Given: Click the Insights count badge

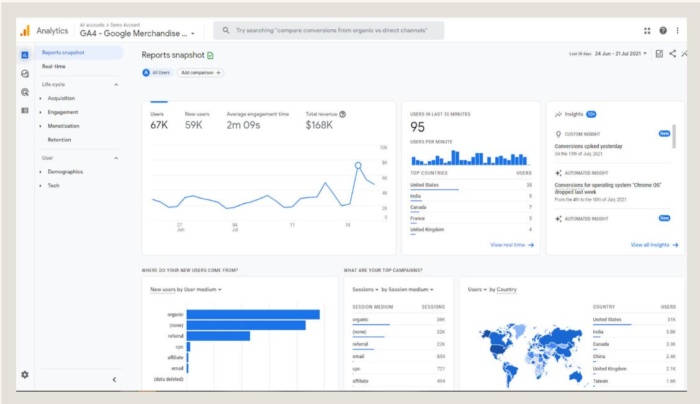Looking at the screenshot, I should pos(591,114).
